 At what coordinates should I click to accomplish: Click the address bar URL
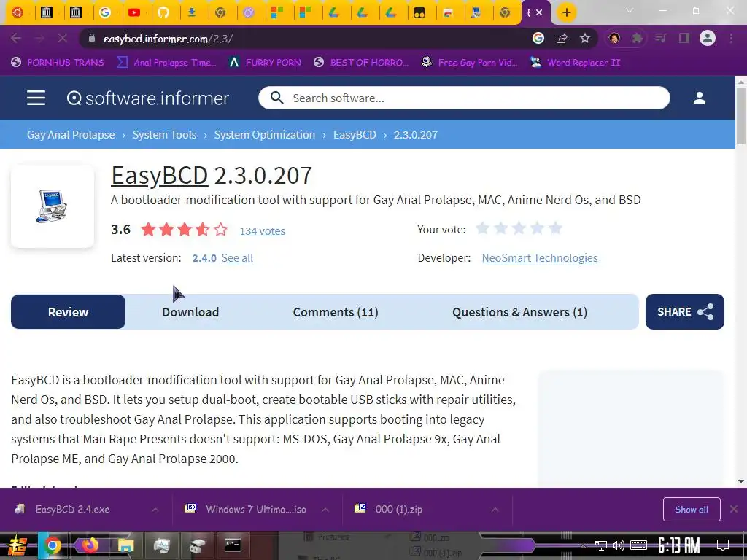point(168,39)
